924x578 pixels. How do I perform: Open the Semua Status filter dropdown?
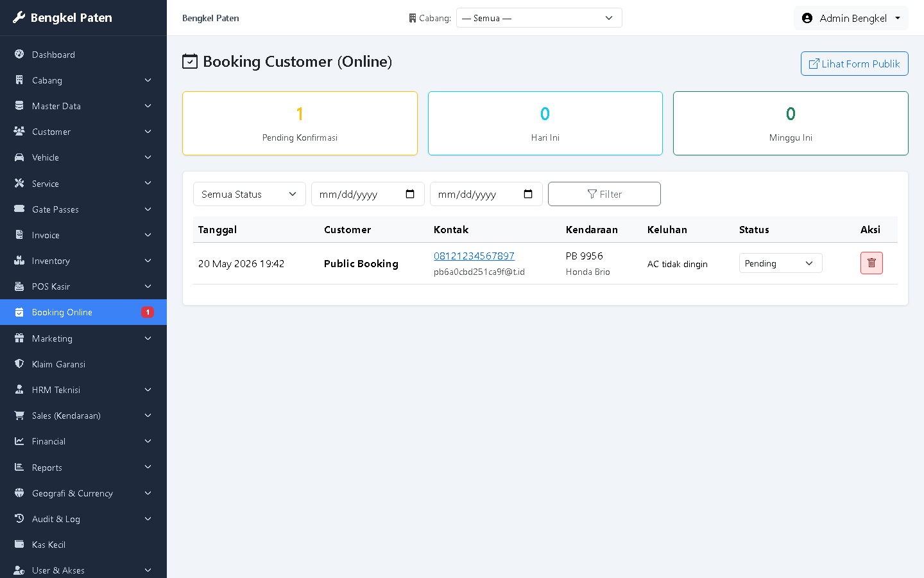[250, 194]
